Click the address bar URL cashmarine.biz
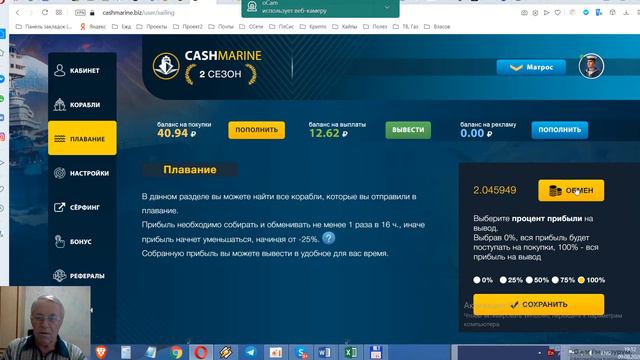640x360 pixels. coord(139,13)
